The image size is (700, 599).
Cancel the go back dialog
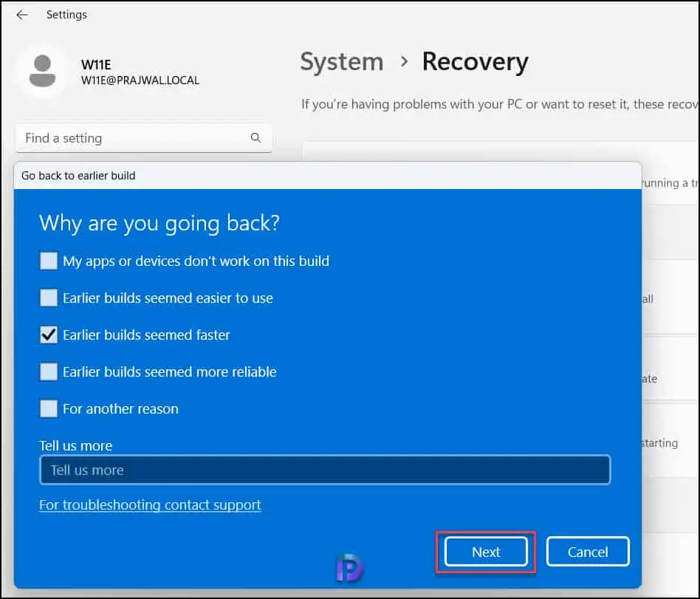tap(588, 552)
